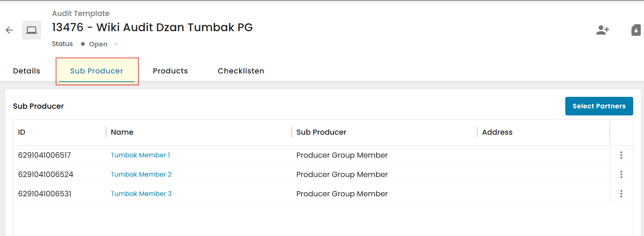The width and height of the screenshot is (644, 236).
Task: Go to the Products tab
Action: [x=170, y=71]
